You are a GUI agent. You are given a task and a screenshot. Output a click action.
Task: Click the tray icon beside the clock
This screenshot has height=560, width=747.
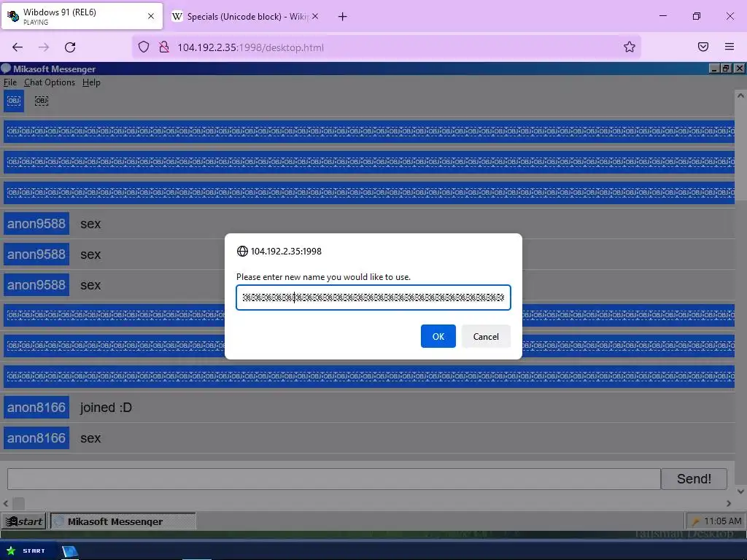[x=695, y=521]
